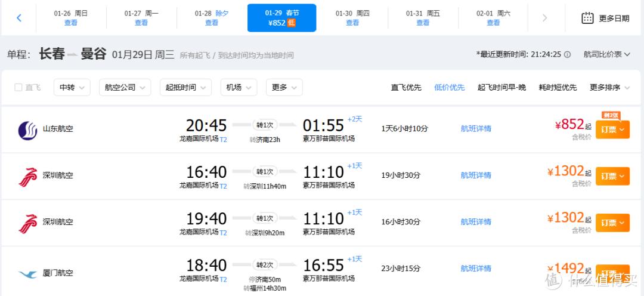
Task: Book the ¥852 Shandong Airlines ticket
Action: [612, 129]
